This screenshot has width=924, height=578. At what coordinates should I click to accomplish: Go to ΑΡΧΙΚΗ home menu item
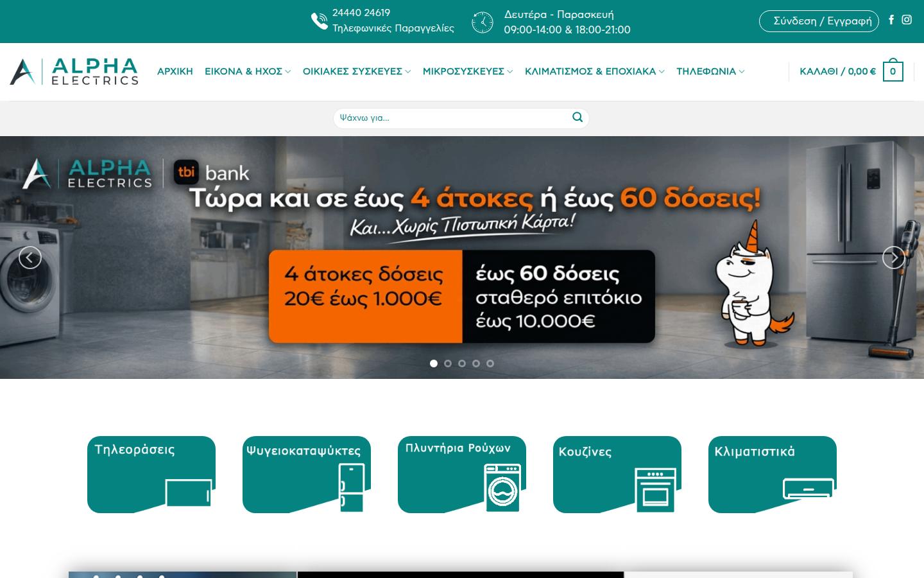coord(175,71)
